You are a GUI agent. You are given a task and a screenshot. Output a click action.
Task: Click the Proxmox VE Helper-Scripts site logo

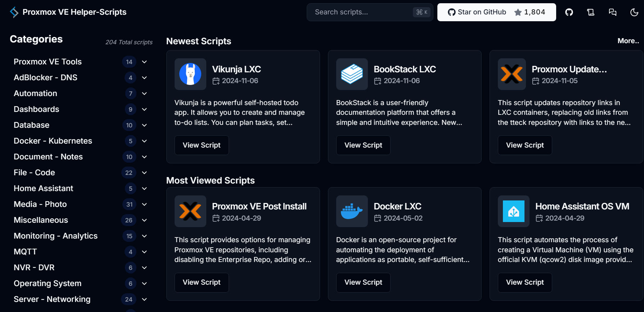[x=14, y=12]
